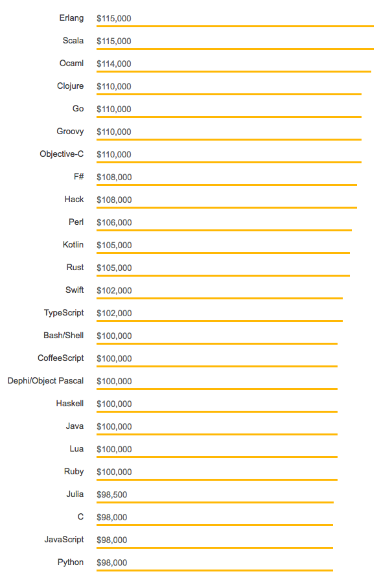Click Julia's $98,500 value
The image size is (392, 576).
click(111, 494)
